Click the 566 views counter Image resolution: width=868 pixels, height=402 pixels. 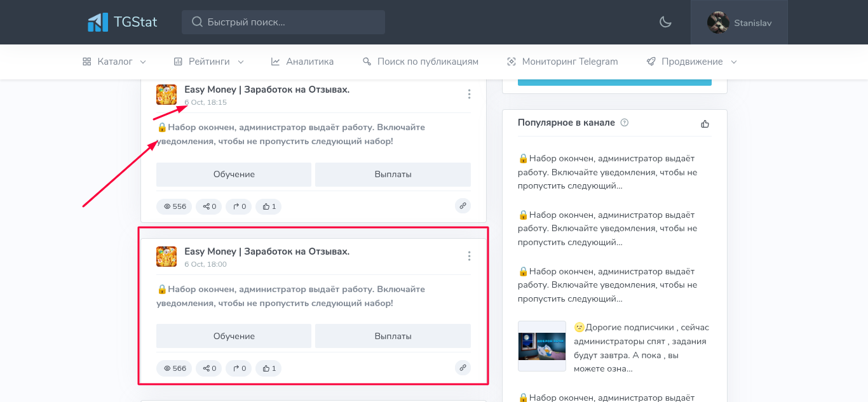point(174,368)
